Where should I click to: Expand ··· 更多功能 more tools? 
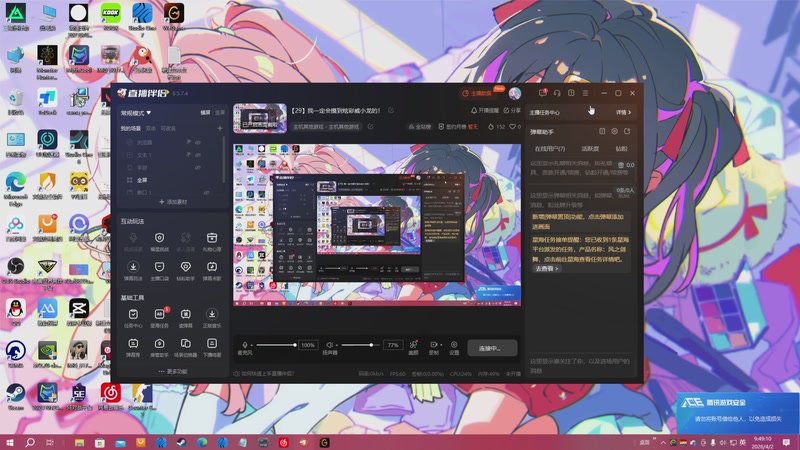pyautogui.click(x=172, y=371)
